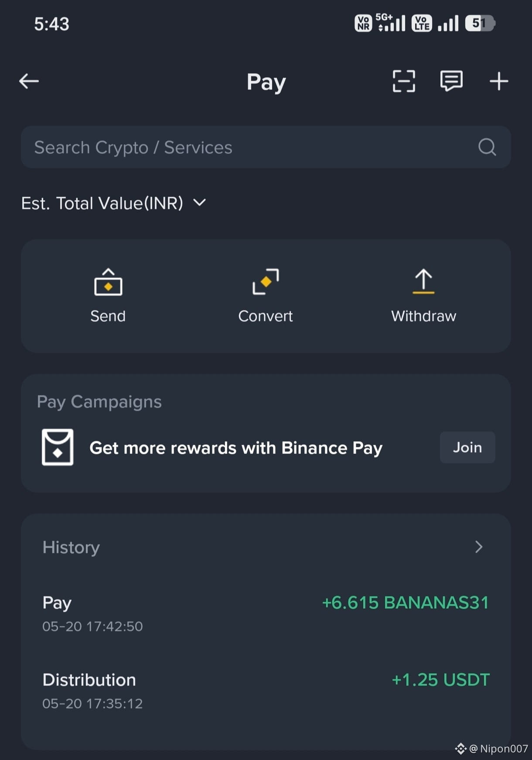Open Get more rewards with Binance Pay
532x760 pixels.
[236, 448]
